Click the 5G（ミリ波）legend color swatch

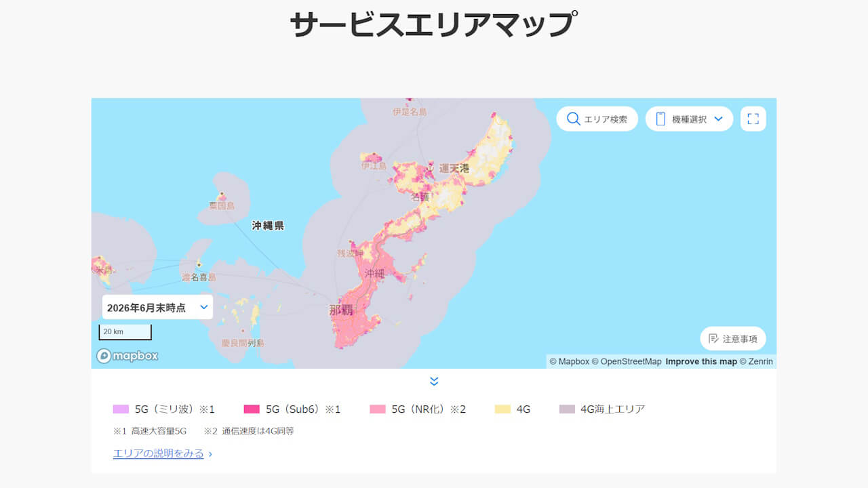click(121, 409)
